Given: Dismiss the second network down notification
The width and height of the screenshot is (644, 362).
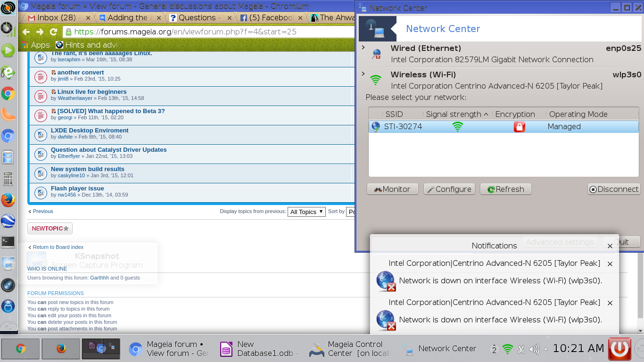Looking at the screenshot, I should point(610,303).
